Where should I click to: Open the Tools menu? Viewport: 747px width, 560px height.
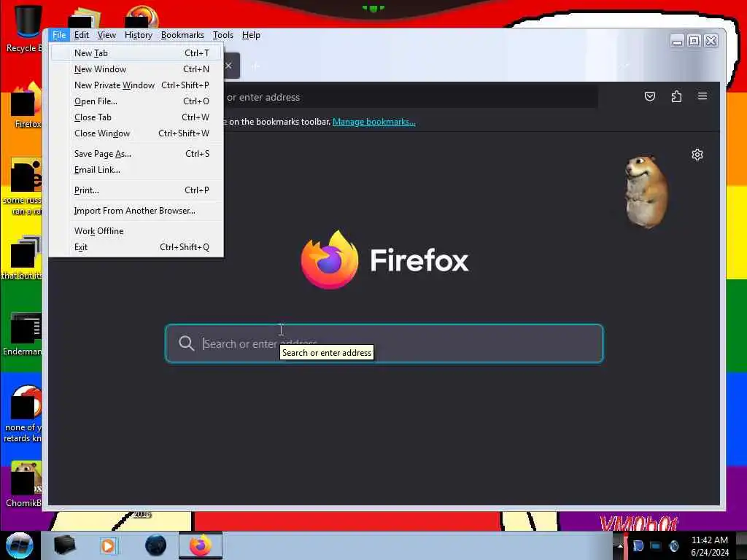(x=223, y=35)
